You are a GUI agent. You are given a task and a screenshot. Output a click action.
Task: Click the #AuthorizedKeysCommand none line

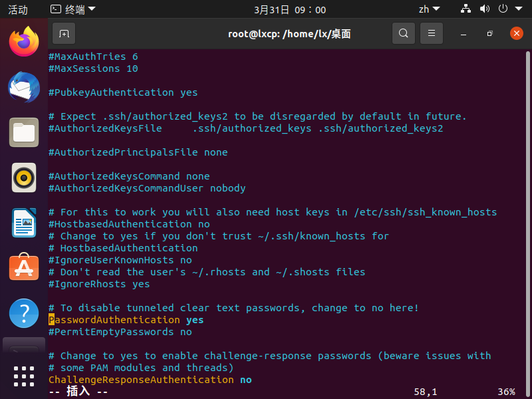point(129,176)
